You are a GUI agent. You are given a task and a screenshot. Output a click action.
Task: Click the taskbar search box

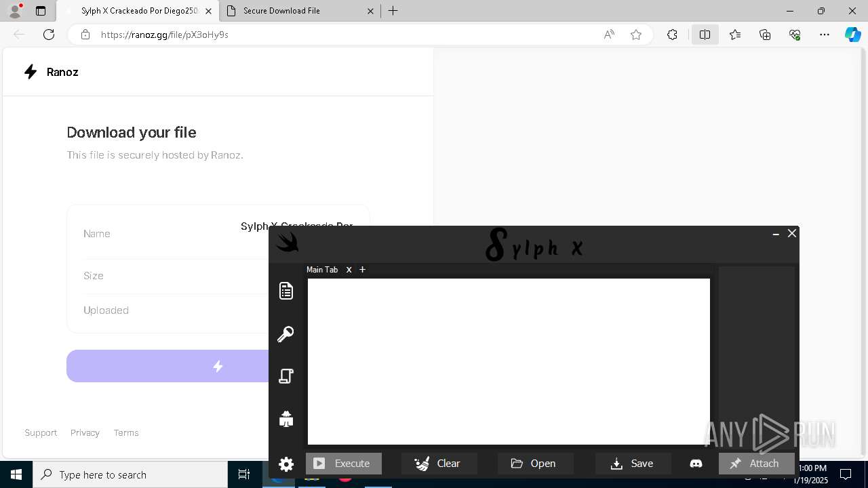pyautogui.click(x=130, y=474)
